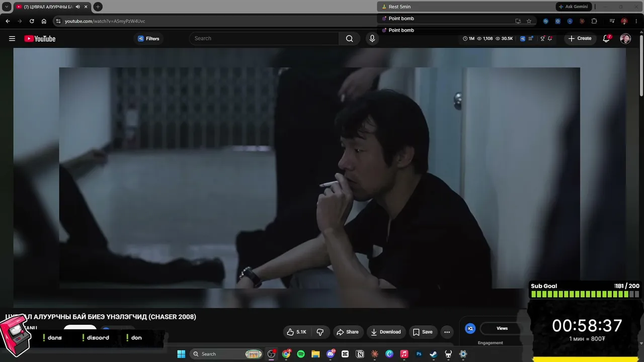Open the vidIQ Filters dropdown
The width and height of the screenshot is (644, 362).
pos(148,39)
